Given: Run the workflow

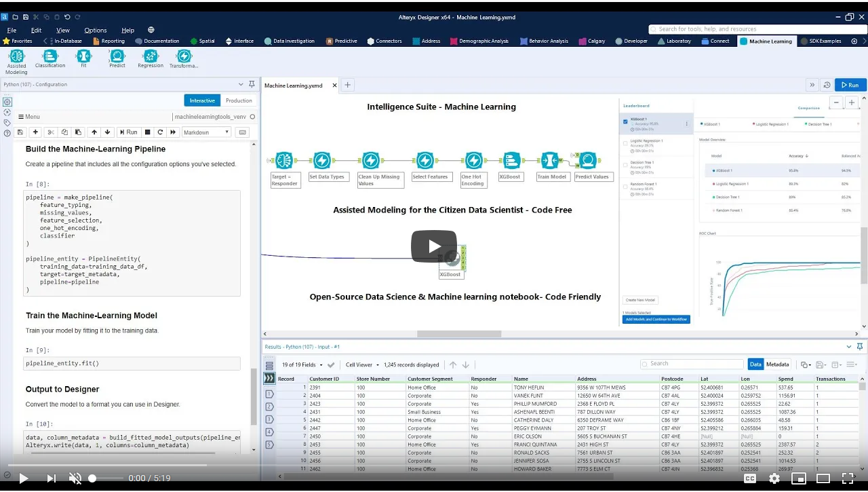Looking at the screenshot, I should (x=850, y=85).
